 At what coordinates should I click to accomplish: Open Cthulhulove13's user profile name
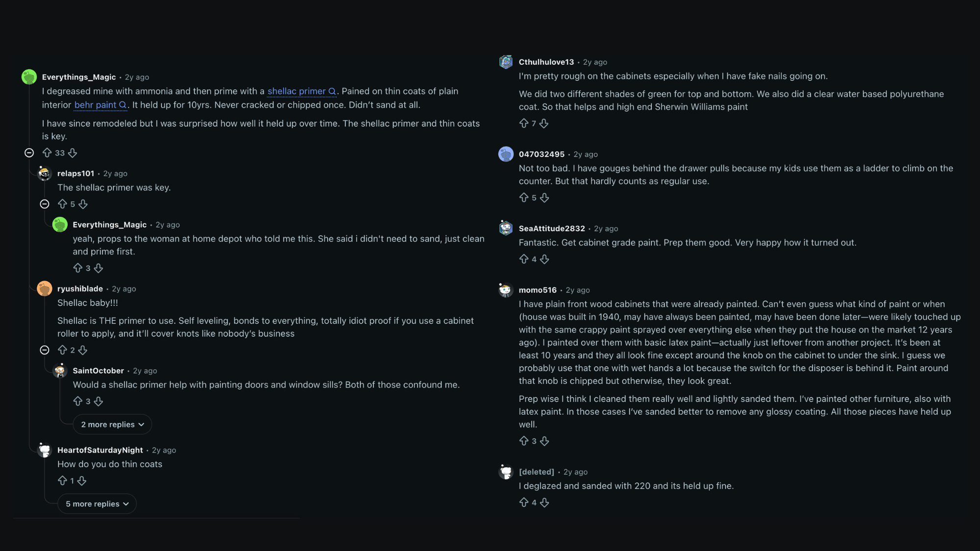(546, 62)
